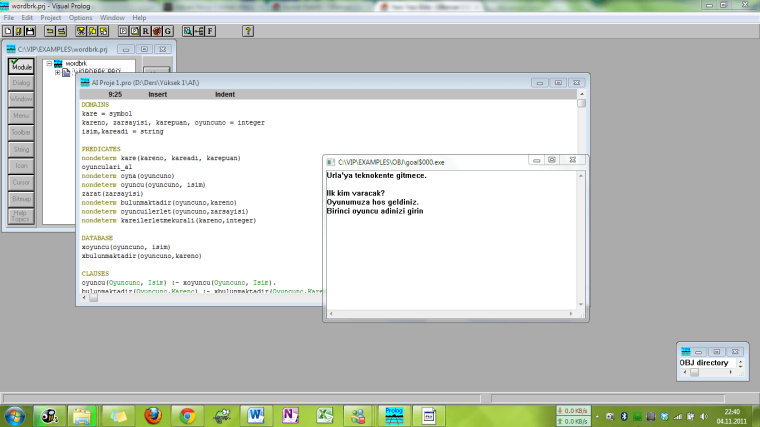Open Firefox from the Windows taskbar
This screenshot has width=760, height=427.
(152, 415)
